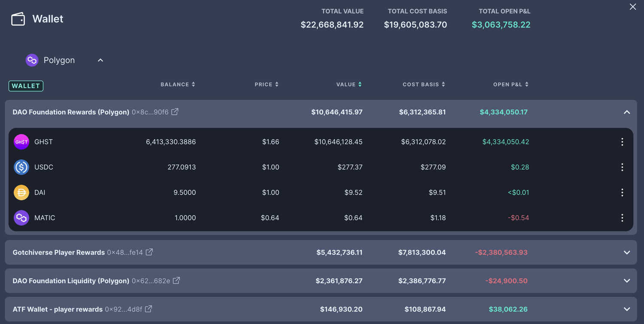Click Gotchiverse open P&L -$2,380,563.93
Screen dimensions: 644x324
501,253
